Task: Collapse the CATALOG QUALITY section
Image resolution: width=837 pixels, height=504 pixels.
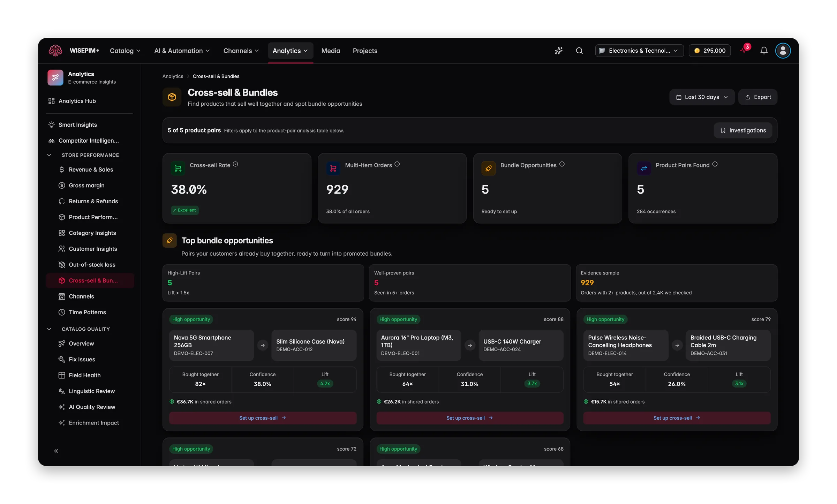Action: 49,329
